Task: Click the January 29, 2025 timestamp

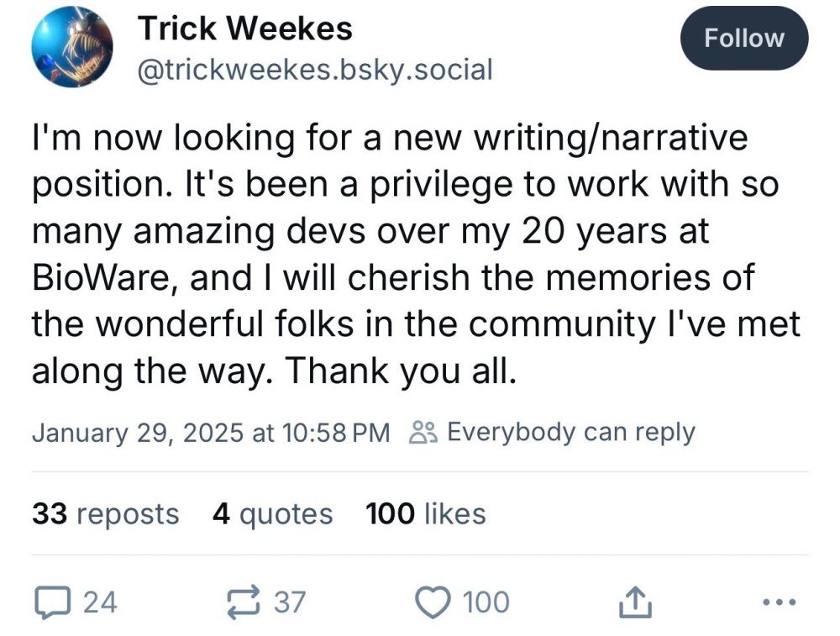Action: point(211,433)
